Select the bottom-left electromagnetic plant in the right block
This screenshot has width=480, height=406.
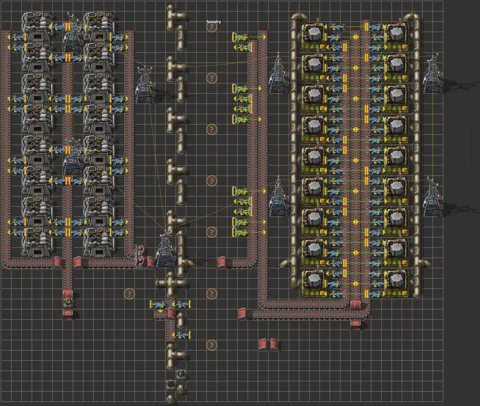(314, 283)
